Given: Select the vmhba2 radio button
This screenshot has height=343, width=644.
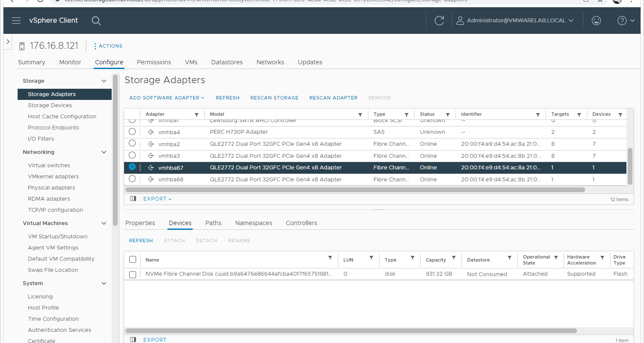Looking at the screenshot, I should (x=132, y=143).
